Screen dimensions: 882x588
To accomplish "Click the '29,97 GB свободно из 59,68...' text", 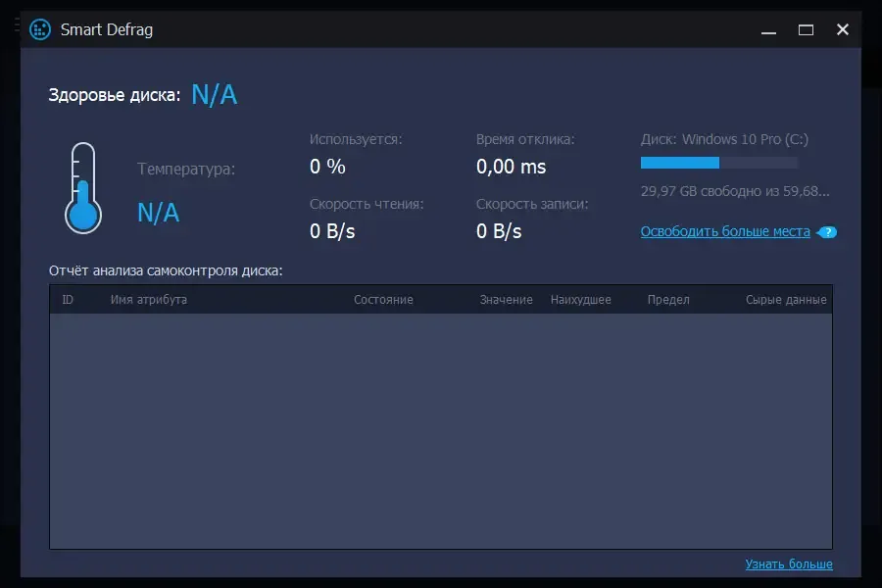I will click(x=735, y=191).
